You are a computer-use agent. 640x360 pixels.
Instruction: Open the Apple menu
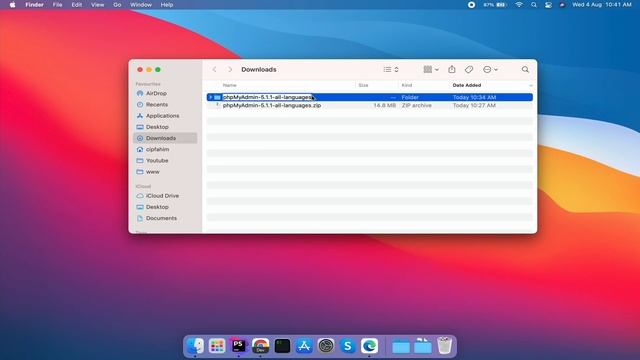[12, 5]
